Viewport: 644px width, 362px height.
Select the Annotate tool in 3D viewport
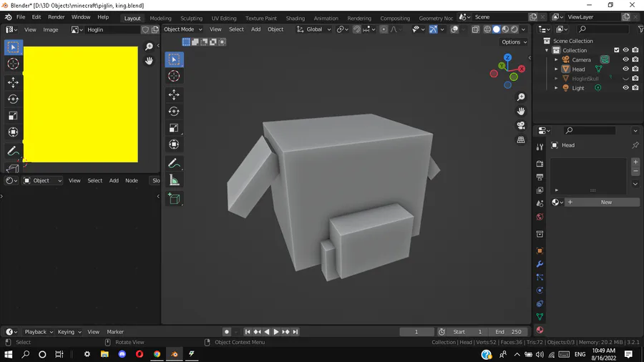click(174, 163)
